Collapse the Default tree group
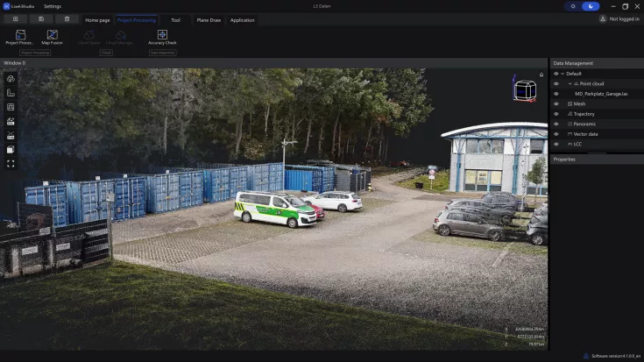 point(563,74)
